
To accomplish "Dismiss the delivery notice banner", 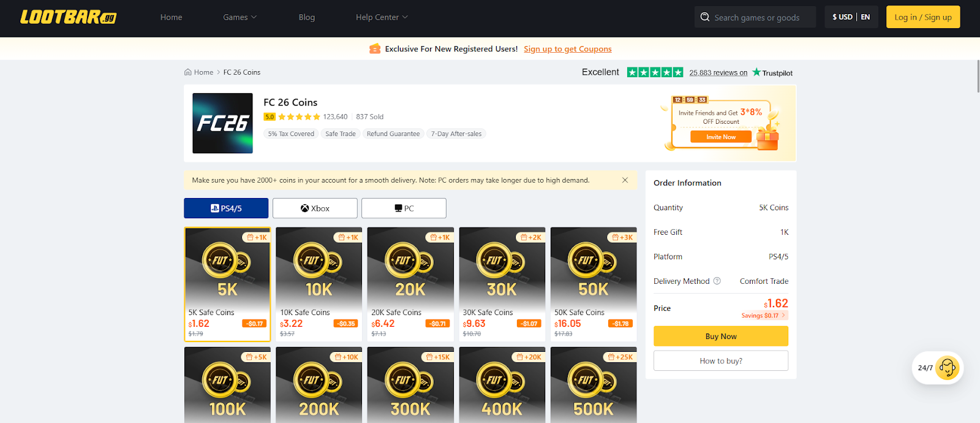I will point(625,180).
